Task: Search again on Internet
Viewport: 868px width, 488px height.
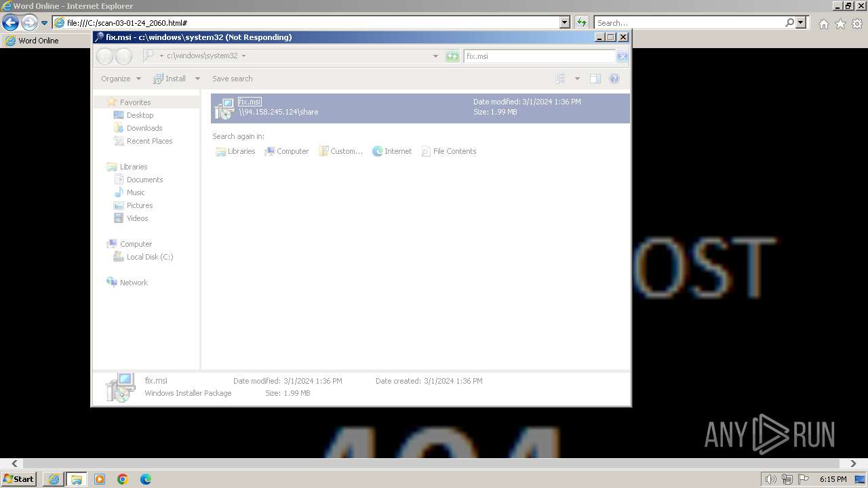Action: pyautogui.click(x=392, y=151)
